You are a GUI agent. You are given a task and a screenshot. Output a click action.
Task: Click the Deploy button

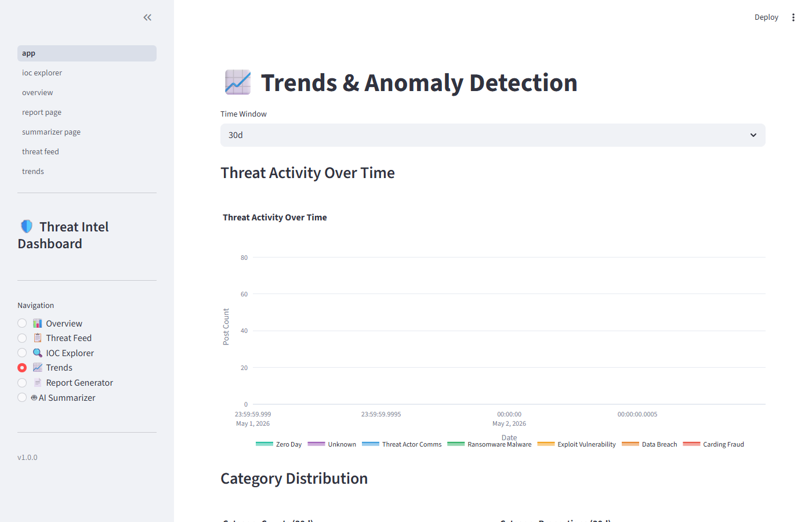point(766,17)
